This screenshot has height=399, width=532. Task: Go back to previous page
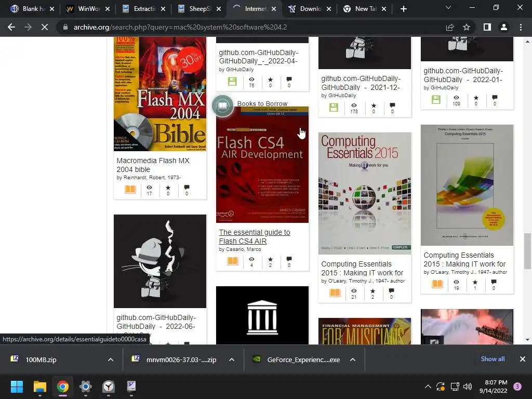[x=11, y=27]
